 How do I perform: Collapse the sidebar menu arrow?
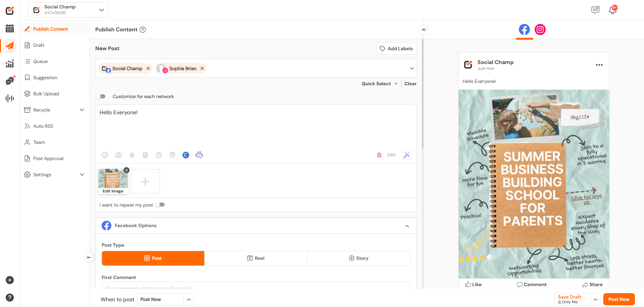pyautogui.click(x=89, y=257)
